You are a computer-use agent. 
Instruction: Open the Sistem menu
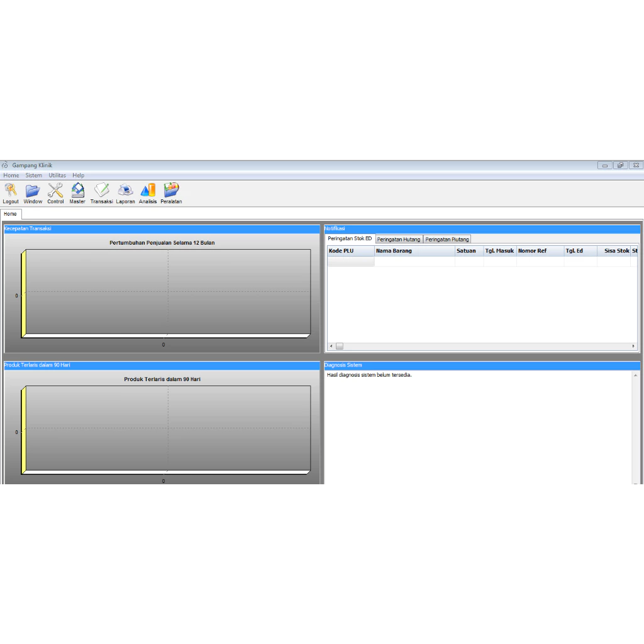pyautogui.click(x=34, y=175)
